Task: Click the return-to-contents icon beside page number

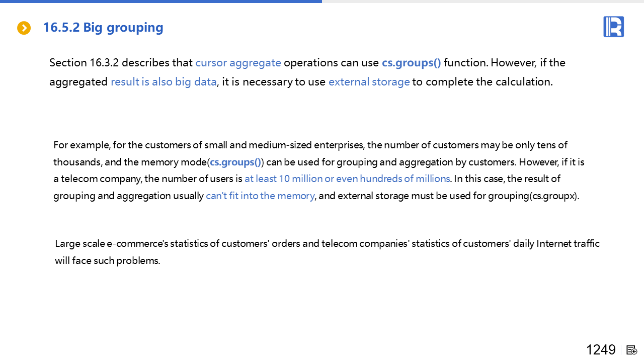Action: [x=632, y=350]
